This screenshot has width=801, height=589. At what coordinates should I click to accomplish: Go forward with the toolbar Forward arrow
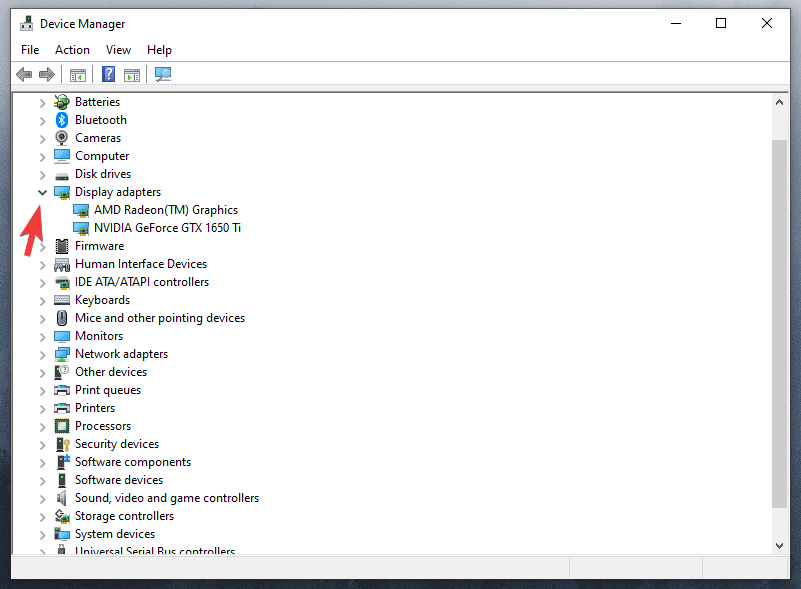click(x=47, y=75)
